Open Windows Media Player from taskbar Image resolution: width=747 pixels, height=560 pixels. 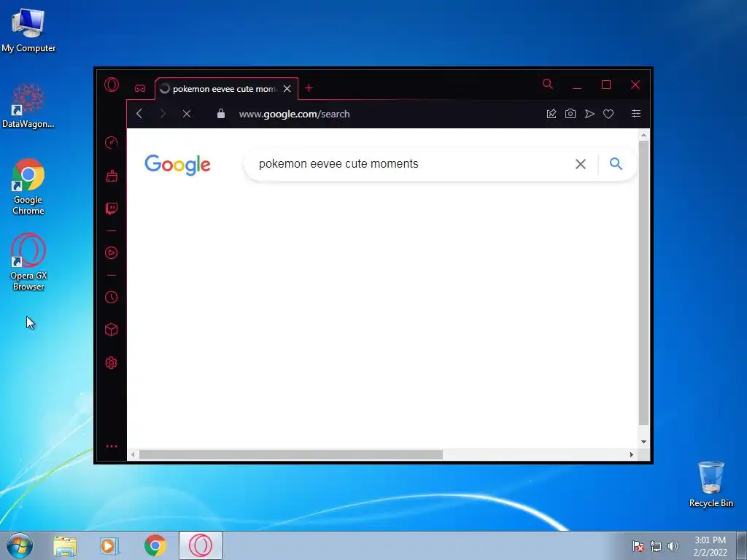tap(109, 546)
